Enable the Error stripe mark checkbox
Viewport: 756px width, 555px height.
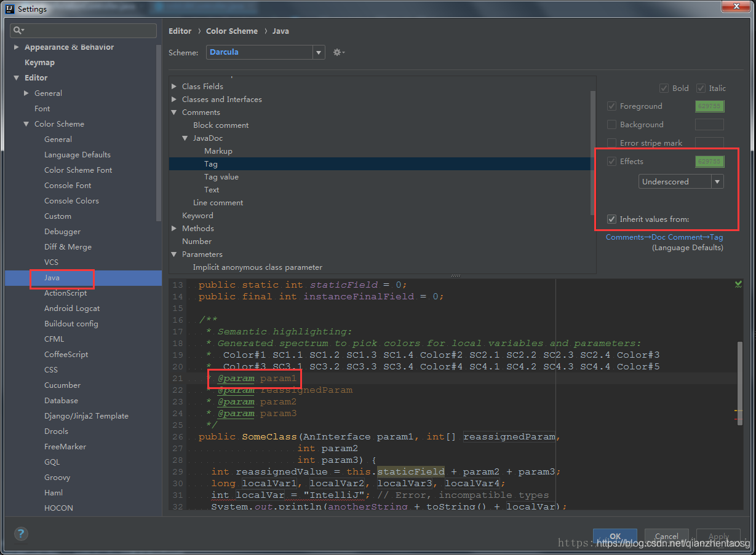611,143
